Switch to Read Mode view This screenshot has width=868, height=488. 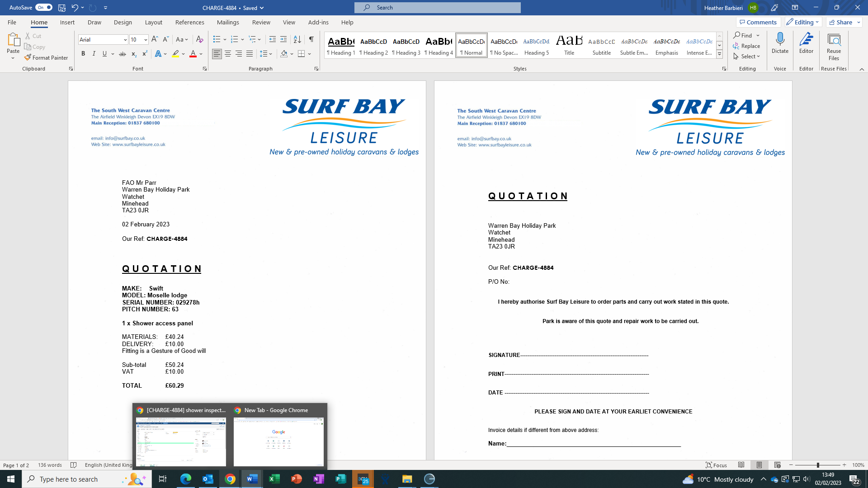(741, 465)
